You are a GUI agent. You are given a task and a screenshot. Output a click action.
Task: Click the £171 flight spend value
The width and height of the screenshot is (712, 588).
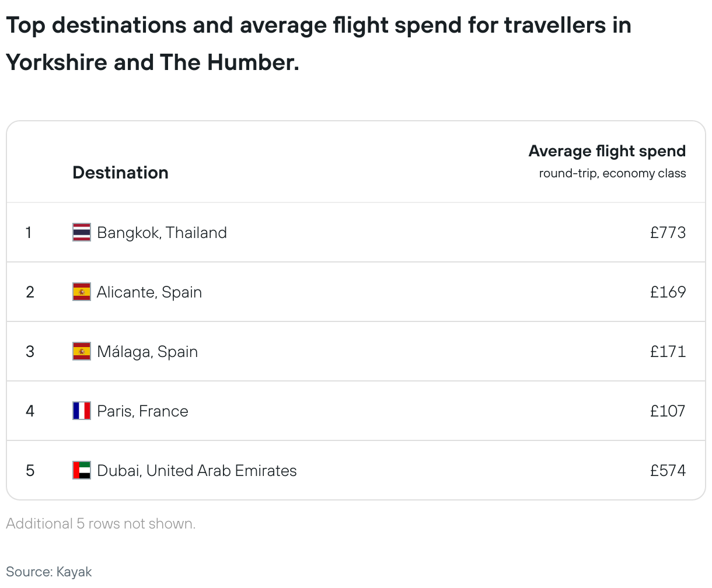click(x=668, y=352)
